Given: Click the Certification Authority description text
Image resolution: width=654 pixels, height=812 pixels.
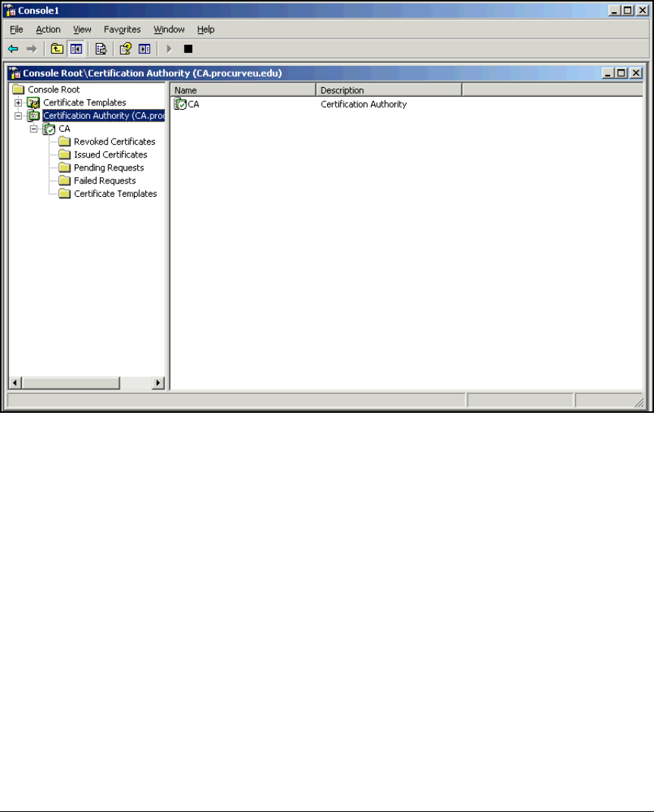Looking at the screenshot, I should [364, 104].
